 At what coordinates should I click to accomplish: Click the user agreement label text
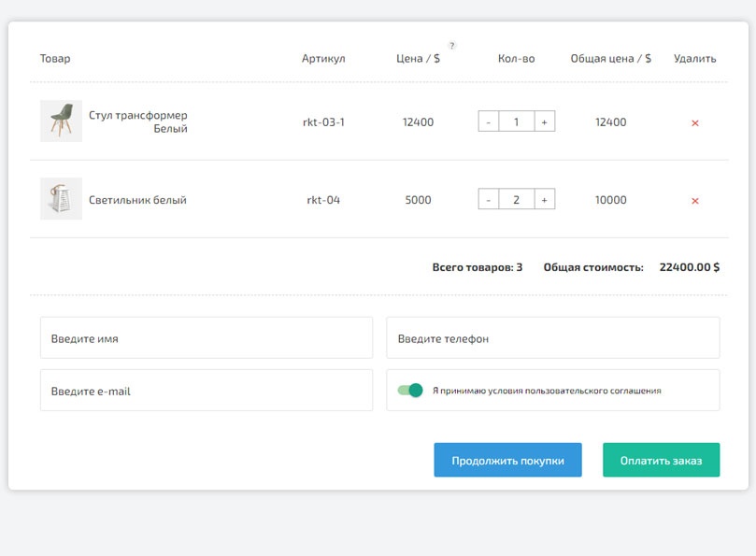pos(547,391)
